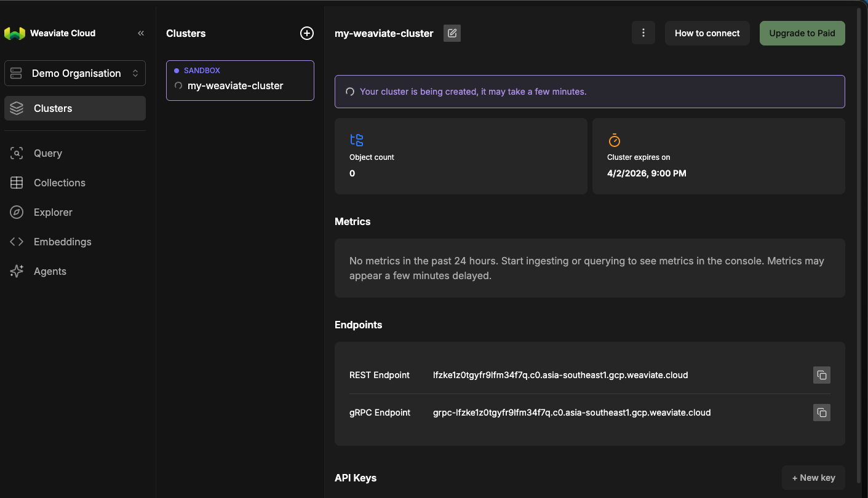Click the organisation server icon

[x=17, y=73]
